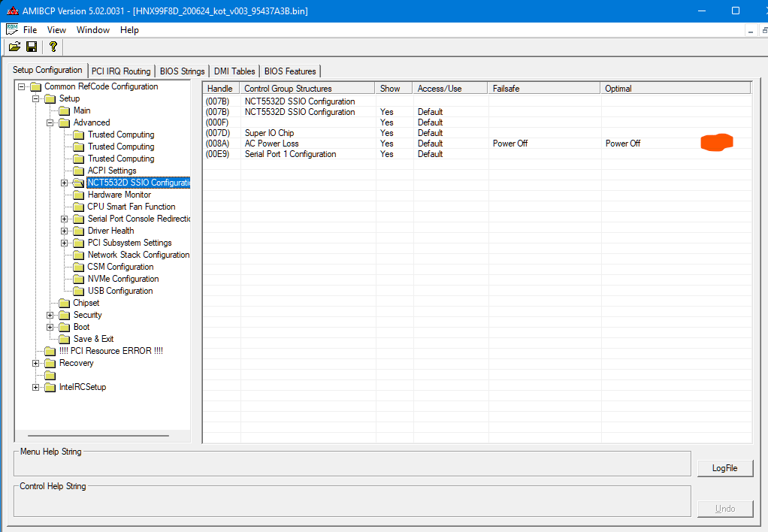Open the Window menu
This screenshot has height=532, width=768.
pyautogui.click(x=93, y=30)
